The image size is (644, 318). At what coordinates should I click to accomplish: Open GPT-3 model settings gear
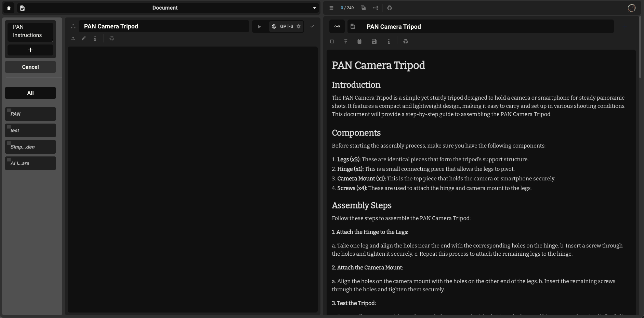(299, 26)
